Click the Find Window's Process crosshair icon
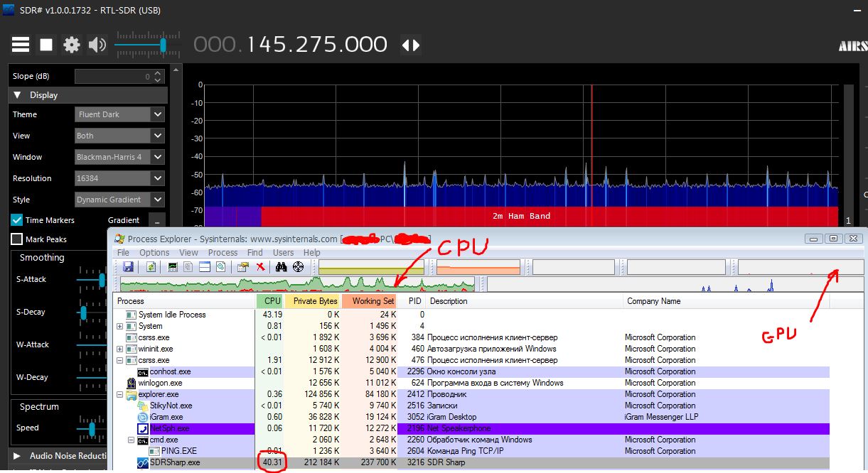 pyautogui.click(x=298, y=266)
